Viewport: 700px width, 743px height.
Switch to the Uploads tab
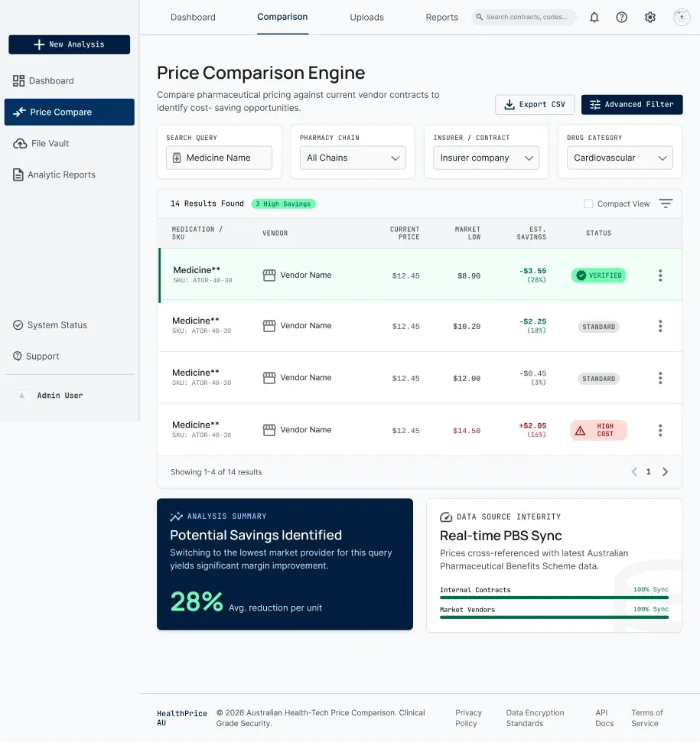pos(366,18)
